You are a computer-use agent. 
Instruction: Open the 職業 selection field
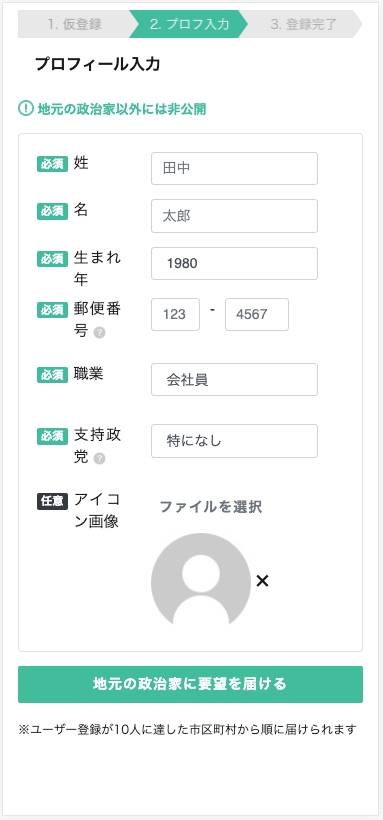coord(234,380)
